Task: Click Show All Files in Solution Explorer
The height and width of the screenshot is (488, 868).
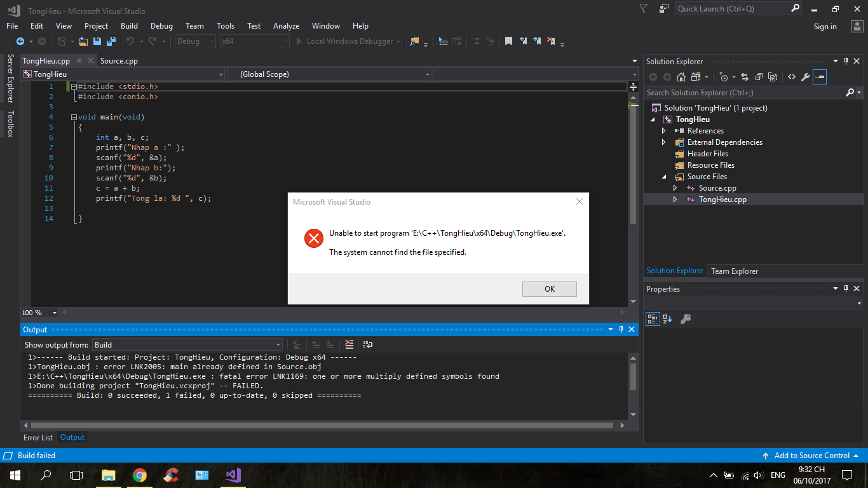Action: (773, 77)
